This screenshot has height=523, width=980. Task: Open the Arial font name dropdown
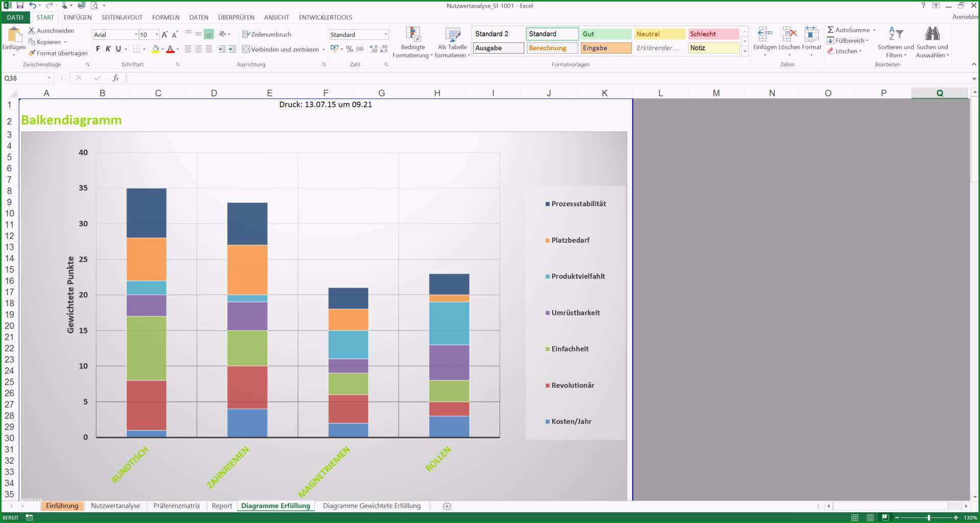[136, 35]
